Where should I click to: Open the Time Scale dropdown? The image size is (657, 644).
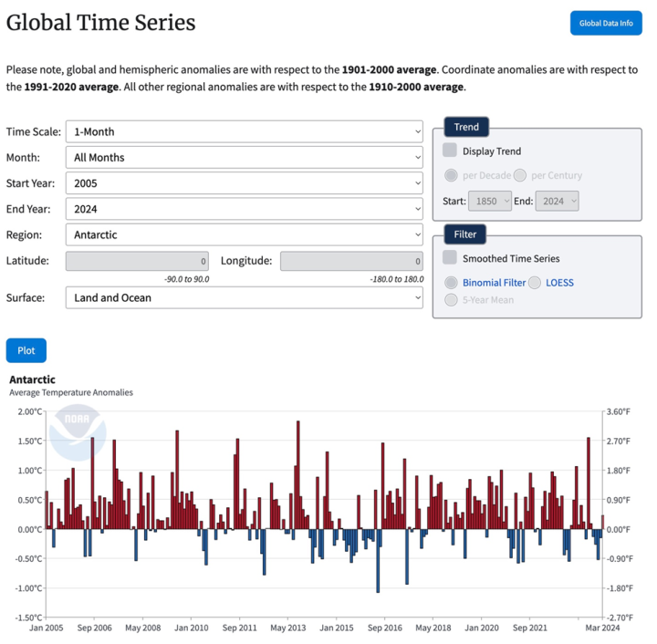point(245,132)
